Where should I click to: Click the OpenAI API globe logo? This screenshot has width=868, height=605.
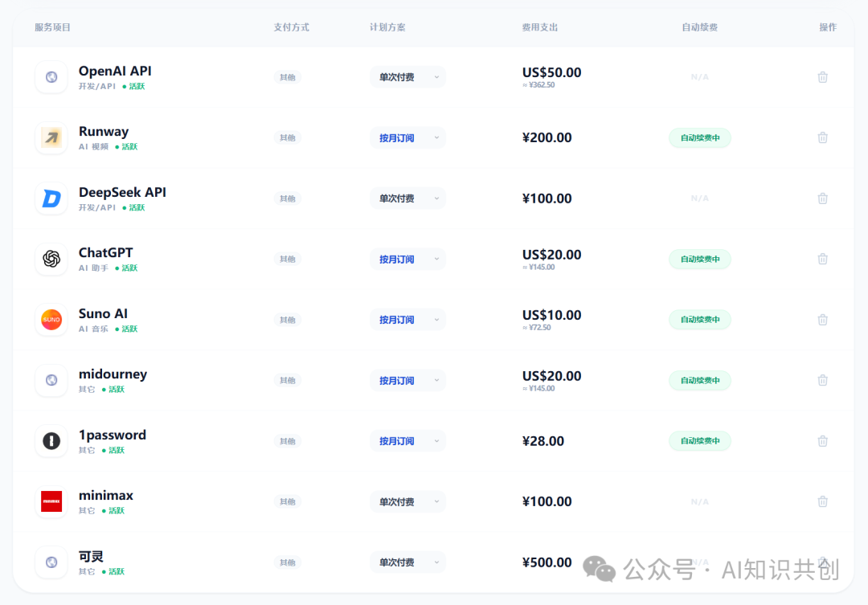[51, 77]
